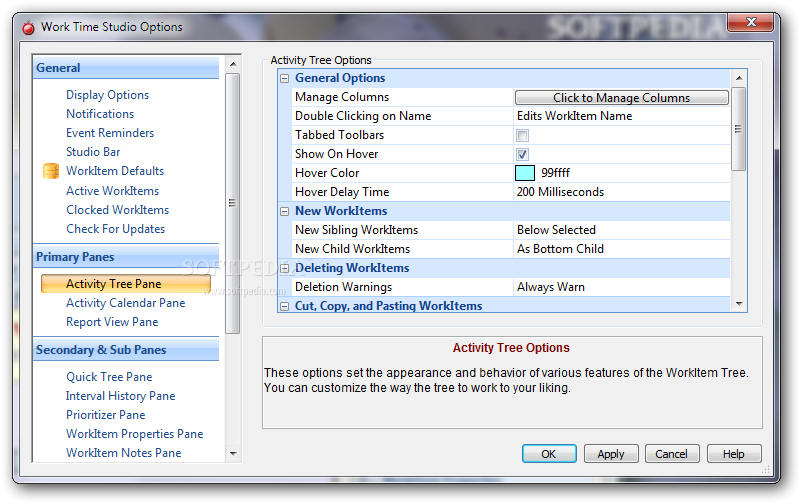The height and width of the screenshot is (504, 801).
Task: Click the General sidebar header
Action: pyautogui.click(x=126, y=68)
